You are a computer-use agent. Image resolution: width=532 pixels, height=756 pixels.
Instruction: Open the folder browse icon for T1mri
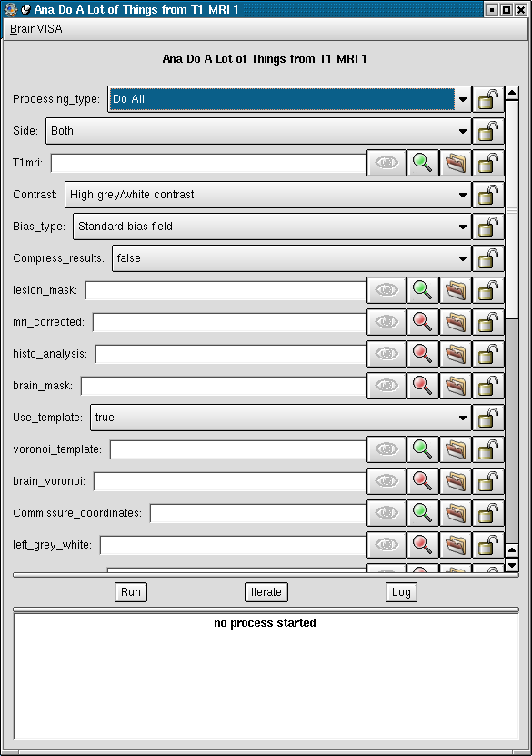(456, 163)
